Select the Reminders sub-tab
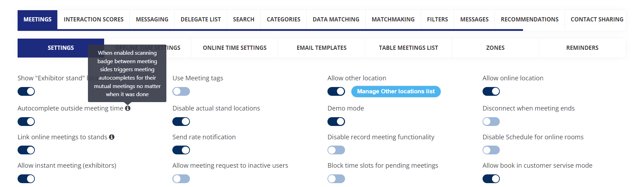 tap(582, 48)
